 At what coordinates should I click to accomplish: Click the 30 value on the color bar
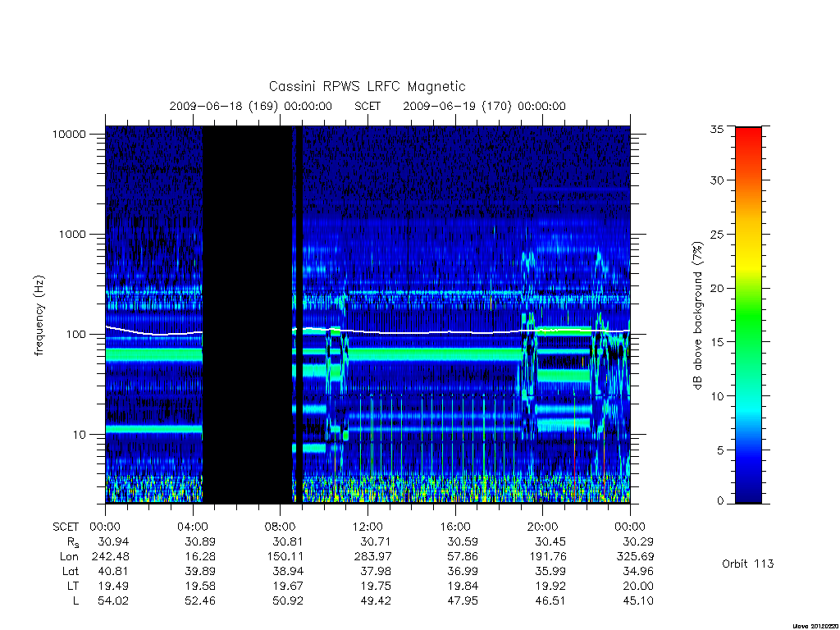point(717,180)
